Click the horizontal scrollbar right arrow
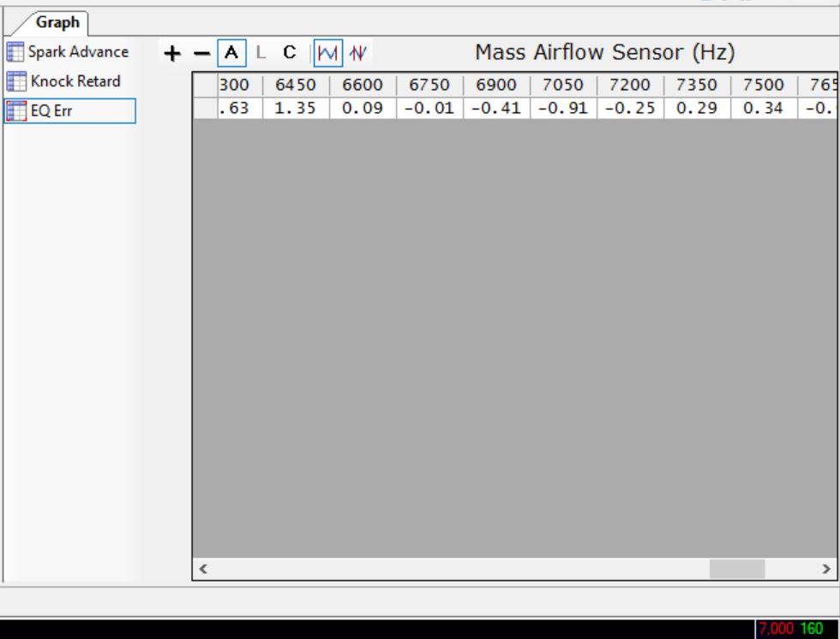Image resolution: width=840 pixels, height=639 pixels. (x=826, y=569)
